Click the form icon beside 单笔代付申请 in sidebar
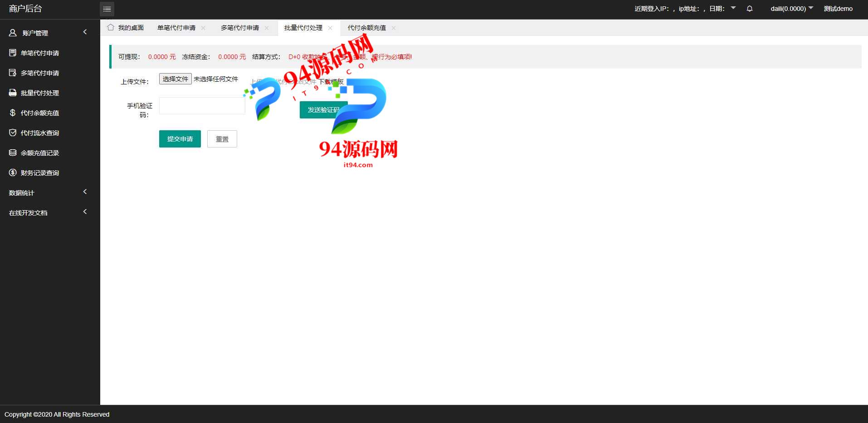 13,53
